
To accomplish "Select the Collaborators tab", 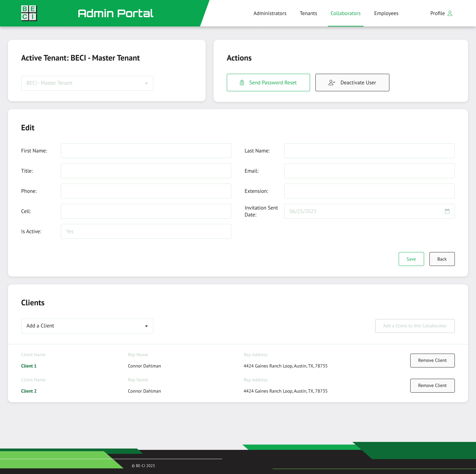I will 345,13.
